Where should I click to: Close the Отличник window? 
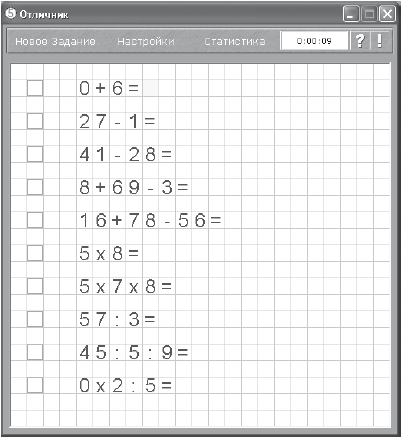point(387,14)
